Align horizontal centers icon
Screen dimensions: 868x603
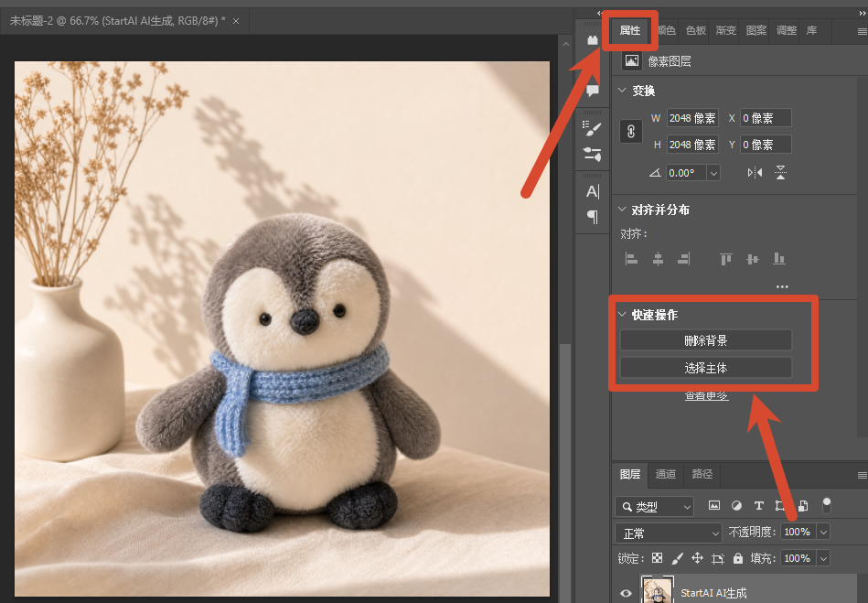point(658,259)
